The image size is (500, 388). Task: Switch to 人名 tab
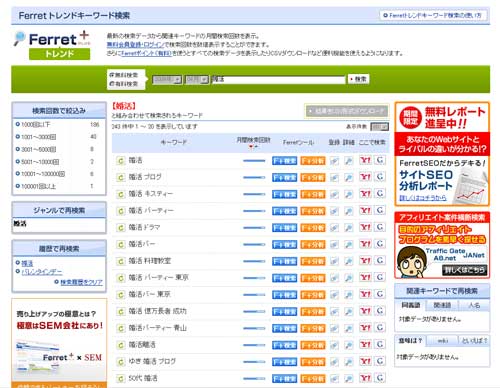[474, 305]
